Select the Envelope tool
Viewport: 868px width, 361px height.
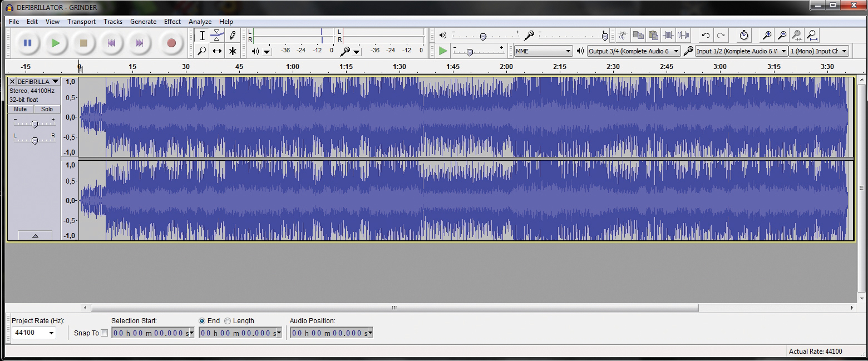pos(217,36)
